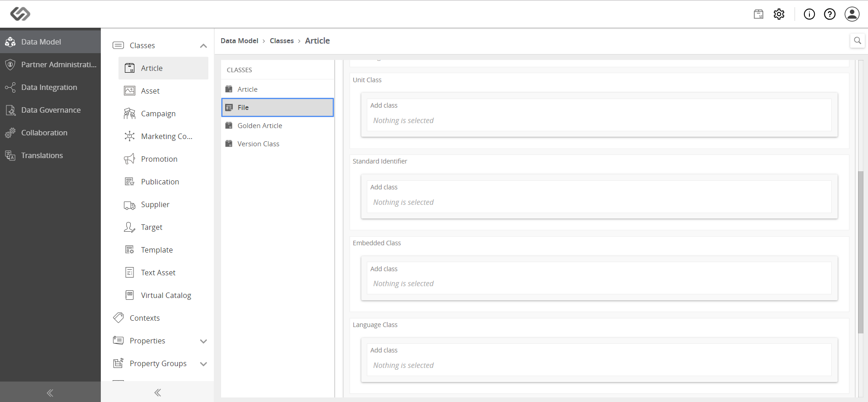The image size is (868, 402).
Task: Select File in CLASSES list
Action: pos(277,108)
